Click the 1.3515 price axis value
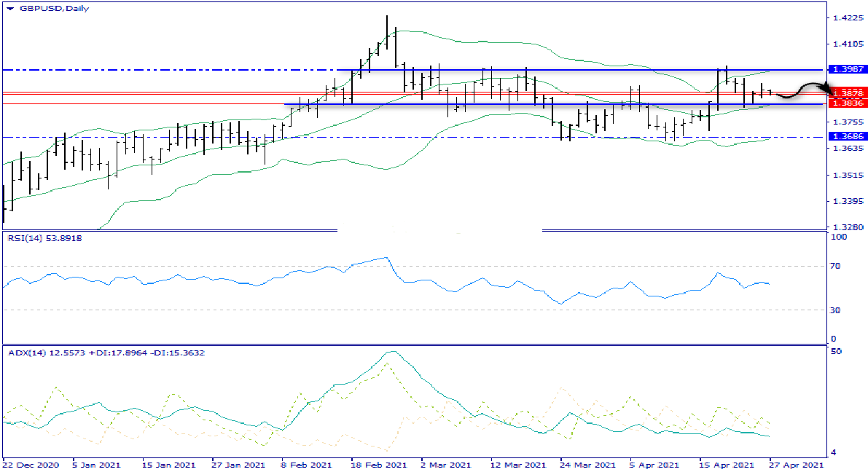The width and height of the screenshot is (868, 472). tap(848, 175)
